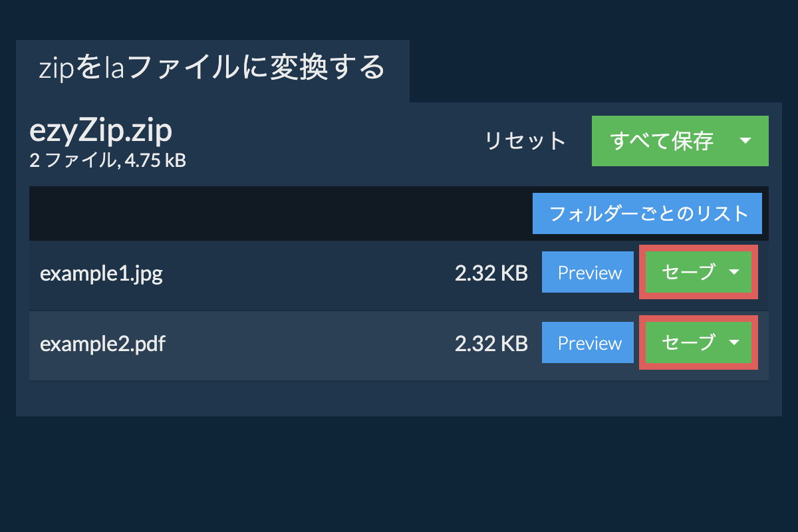Save example2.pdf with the セーブ button
Viewport: 798px width, 532px height.
688,342
